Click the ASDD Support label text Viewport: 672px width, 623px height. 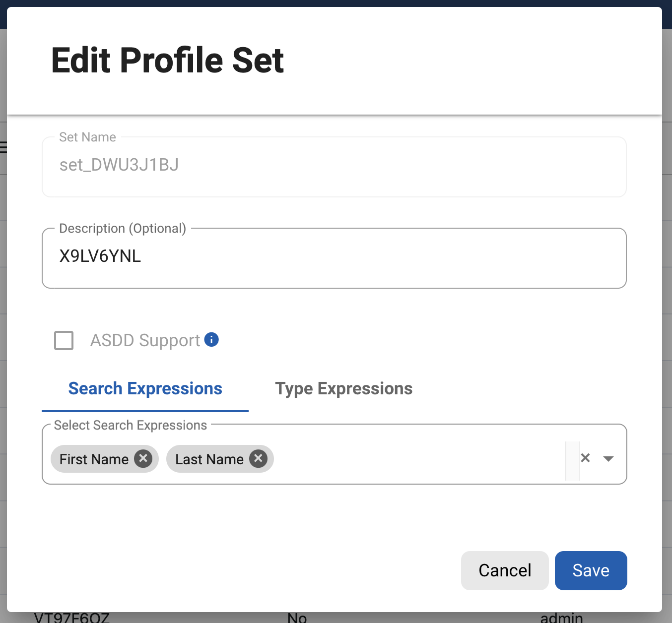coord(145,341)
